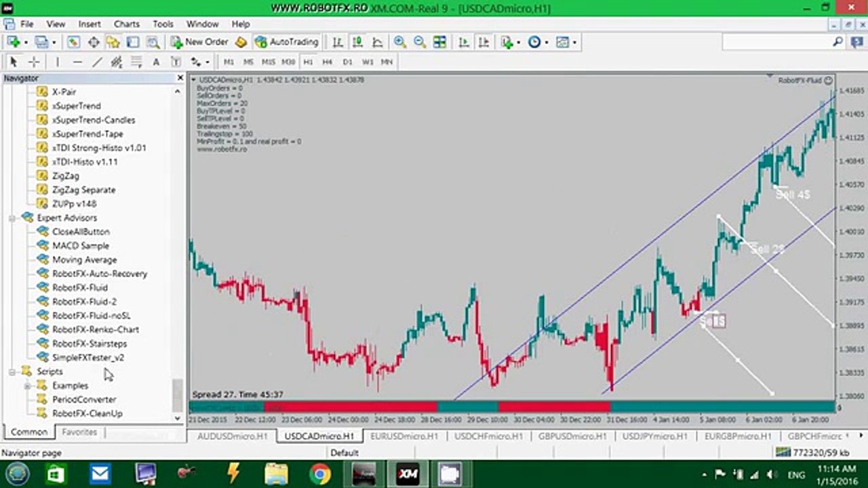Click the Navigator vertical scrollbar thumb
The image size is (868, 488).
(178, 395)
